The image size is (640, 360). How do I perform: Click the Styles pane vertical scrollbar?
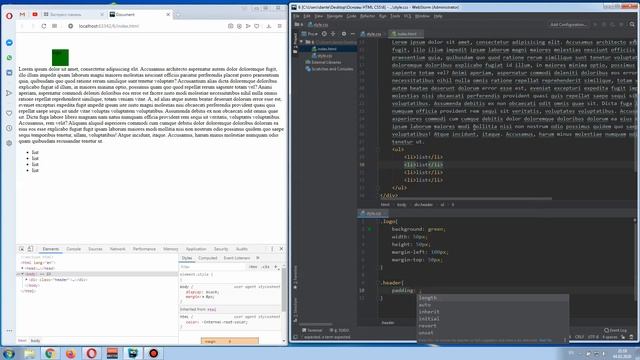coord(284,290)
